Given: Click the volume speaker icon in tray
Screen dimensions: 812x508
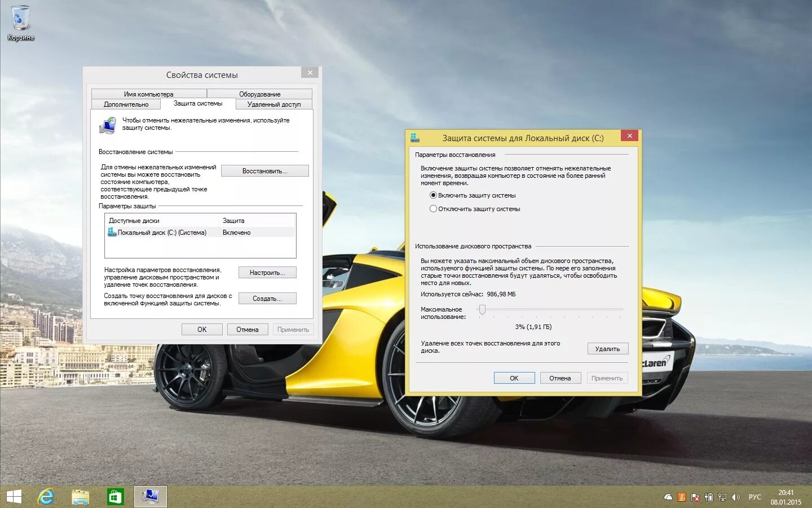Looking at the screenshot, I should [x=735, y=497].
